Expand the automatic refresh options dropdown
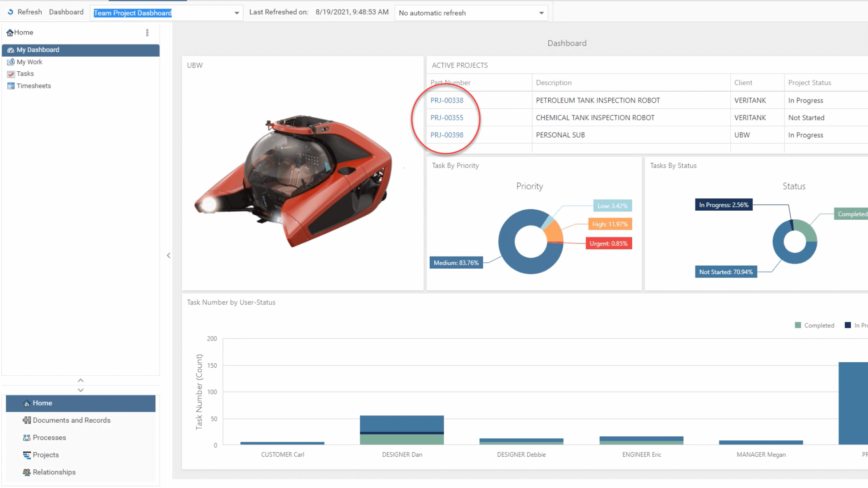This screenshot has height=488, width=868. coord(541,13)
